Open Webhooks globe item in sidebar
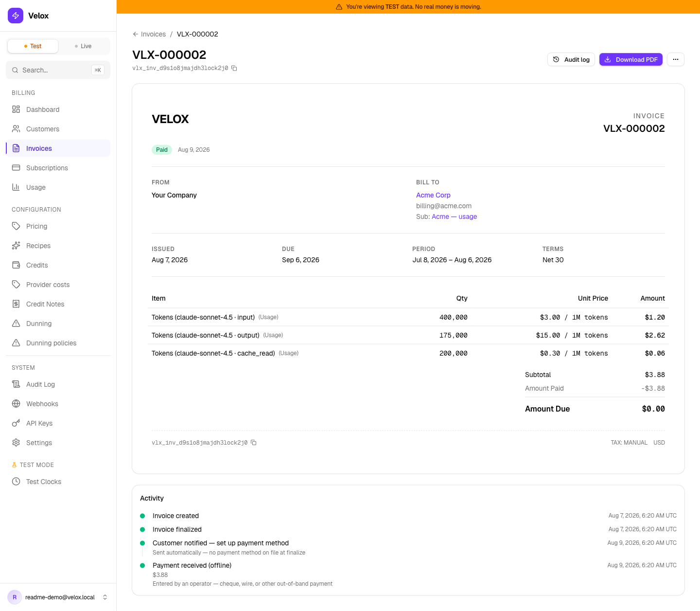The width and height of the screenshot is (700, 611). [x=58, y=404]
